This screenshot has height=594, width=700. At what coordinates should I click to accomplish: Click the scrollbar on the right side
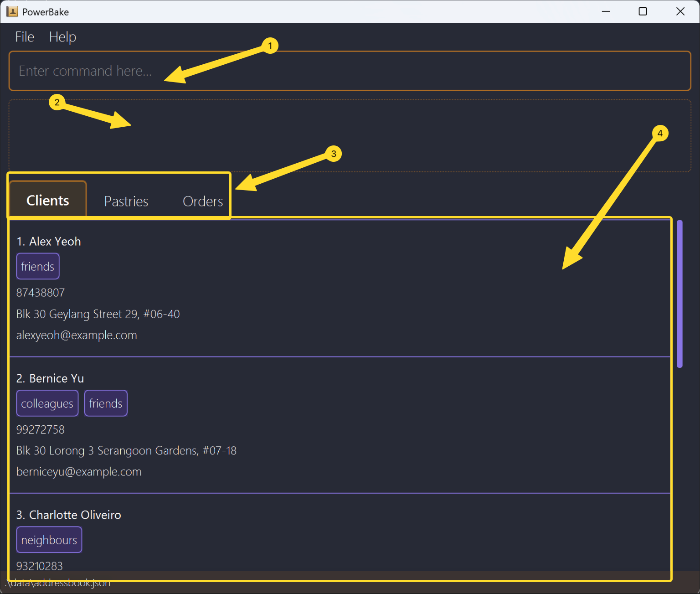[679, 292]
